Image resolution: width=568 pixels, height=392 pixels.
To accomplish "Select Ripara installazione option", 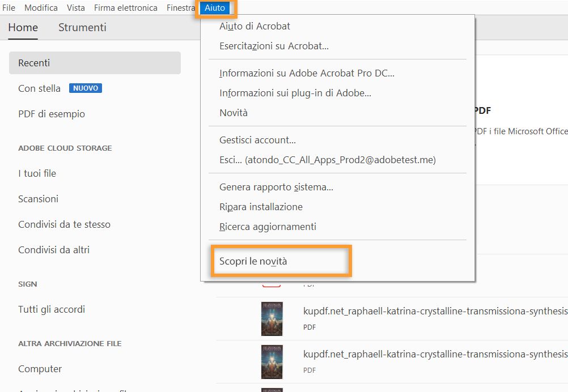I will 261,207.
